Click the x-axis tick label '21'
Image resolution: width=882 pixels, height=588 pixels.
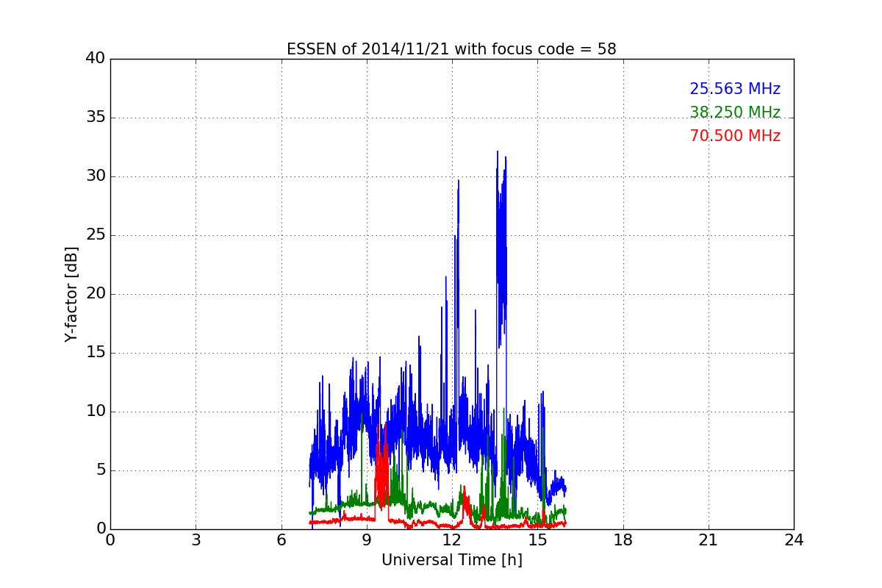tap(709, 540)
